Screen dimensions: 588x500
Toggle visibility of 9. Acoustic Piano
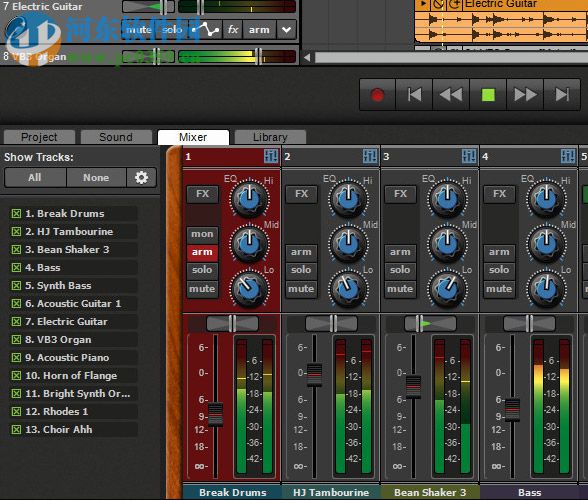point(16,357)
